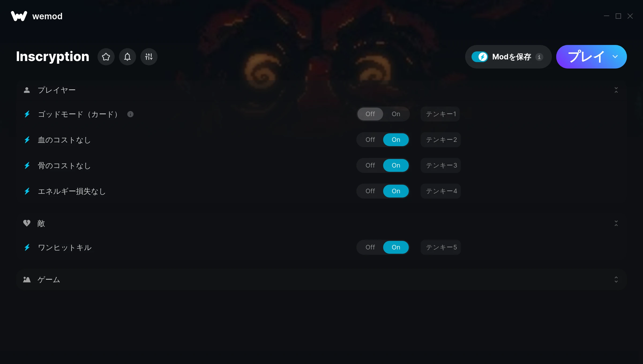Collapse the プレイヤー section
The image size is (643, 364).
[616, 90]
